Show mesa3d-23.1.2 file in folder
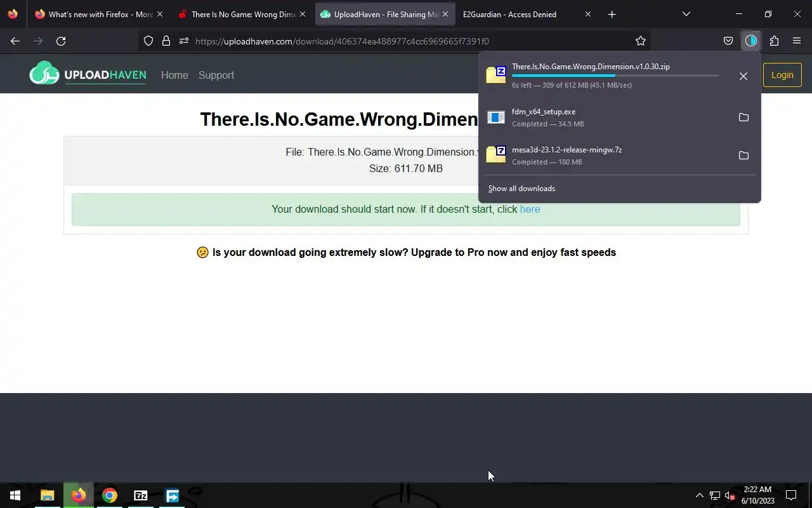 (x=743, y=156)
